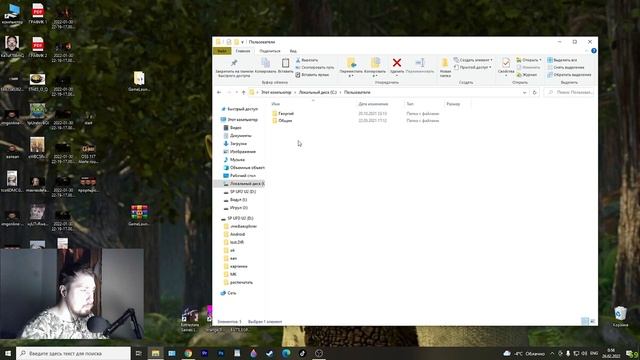The height and width of the screenshot is (360, 640).
Task: Sort by the Имя (Name) column header
Action: pyautogui.click(x=276, y=104)
